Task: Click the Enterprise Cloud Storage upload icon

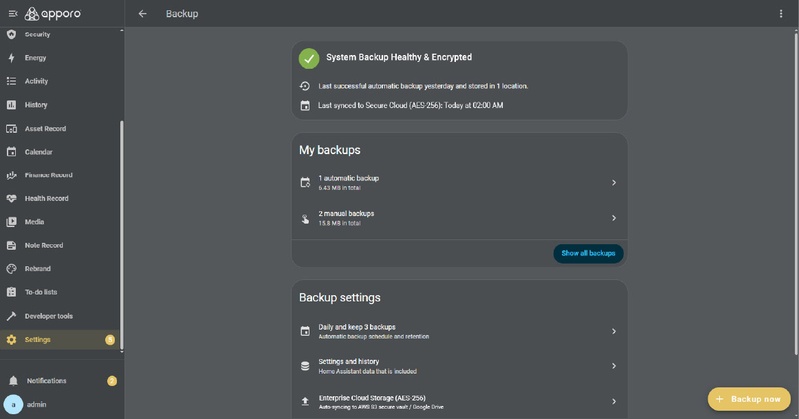Action: click(x=305, y=402)
